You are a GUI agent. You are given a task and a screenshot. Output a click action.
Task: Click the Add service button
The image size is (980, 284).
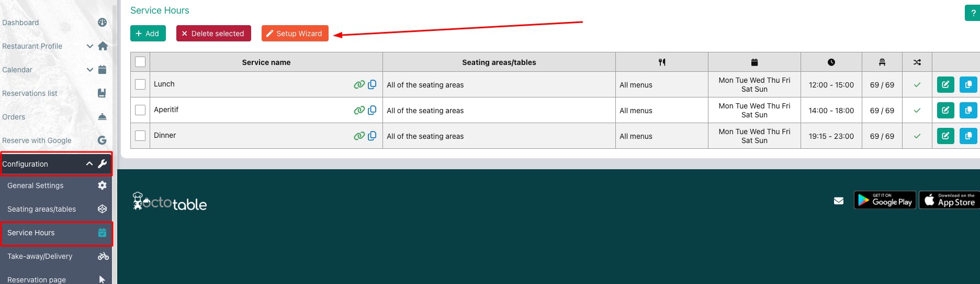point(148,34)
